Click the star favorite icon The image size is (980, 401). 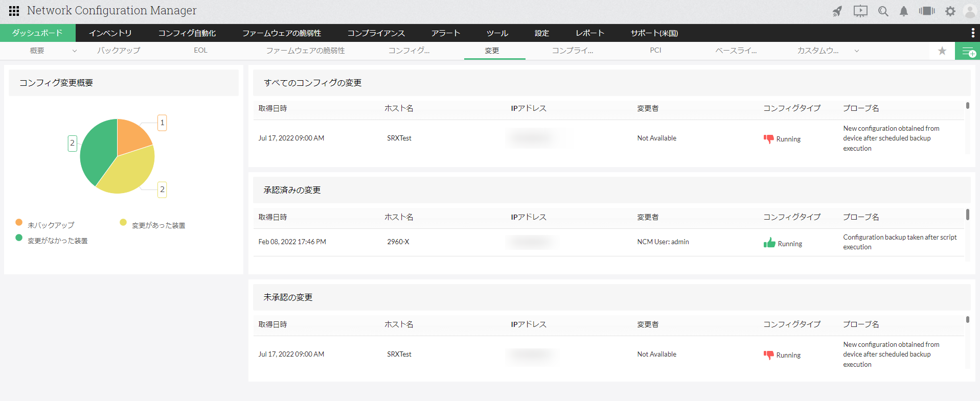pyautogui.click(x=942, y=51)
